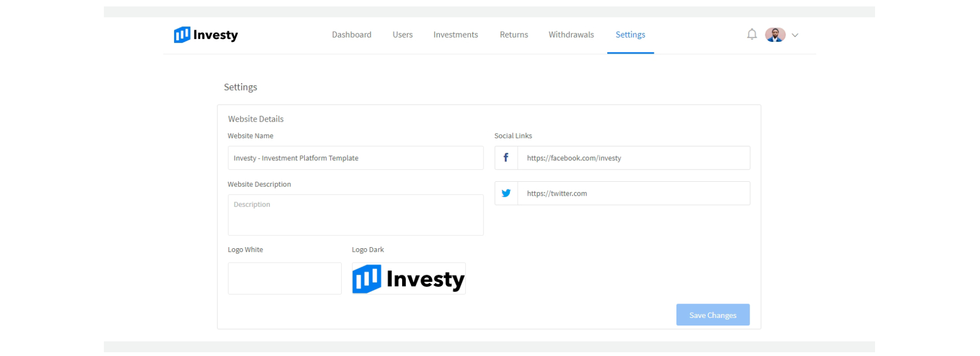Navigate to the Returns tab
The width and height of the screenshot is (980, 356).
point(514,35)
